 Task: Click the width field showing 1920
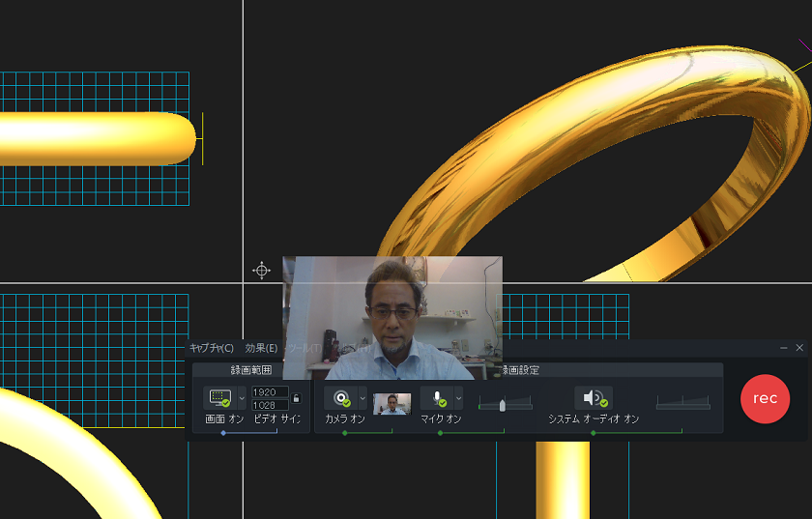click(269, 392)
